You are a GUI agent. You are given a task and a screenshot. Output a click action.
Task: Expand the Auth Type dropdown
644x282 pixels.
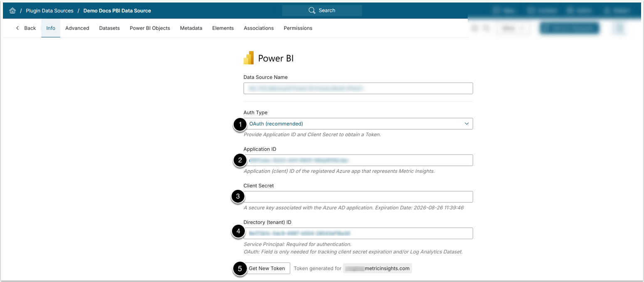click(x=358, y=124)
